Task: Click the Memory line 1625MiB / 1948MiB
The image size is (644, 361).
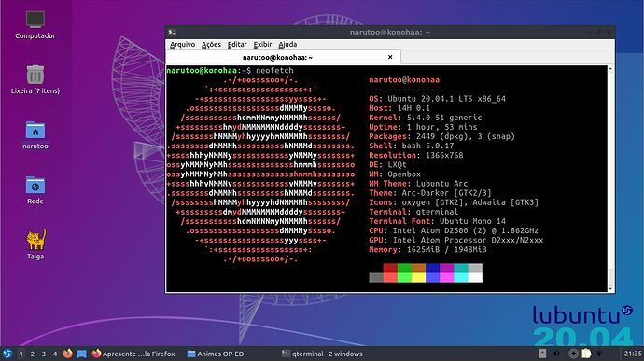Action: (x=427, y=249)
